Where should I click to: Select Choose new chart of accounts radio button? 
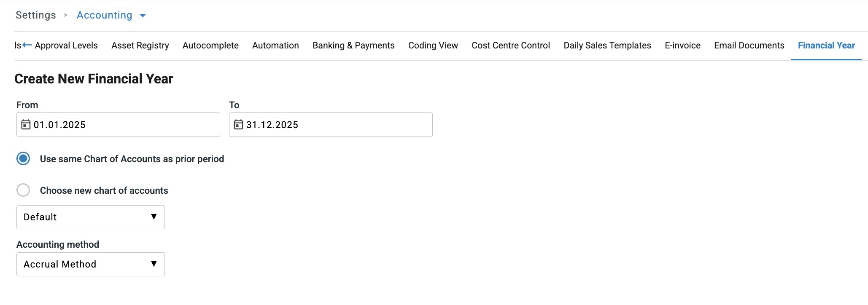(23, 190)
